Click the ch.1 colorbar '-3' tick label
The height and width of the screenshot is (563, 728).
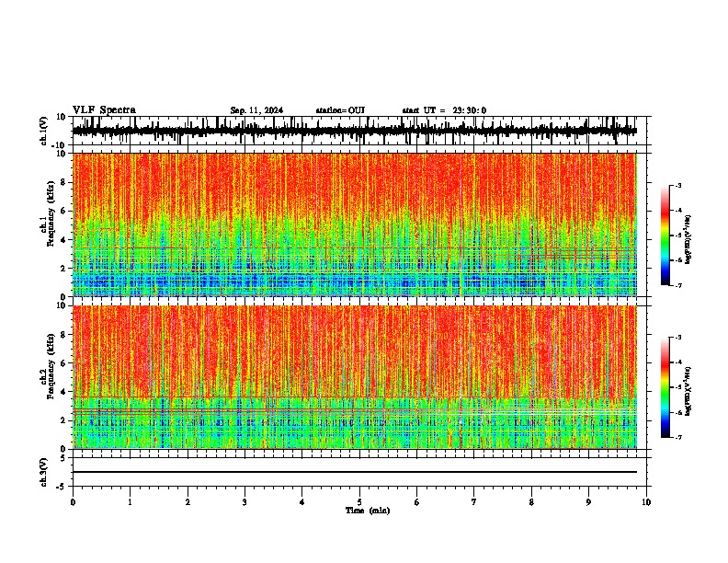[677, 185]
